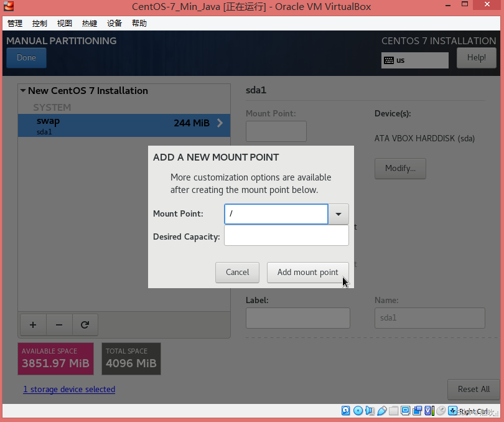Click the 244 MiB size value
504x422 pixels.
coord(192,123)
